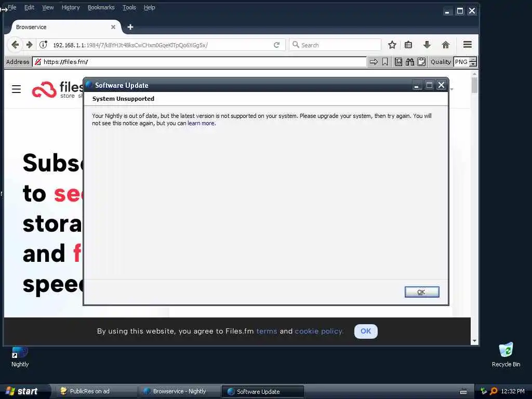
Task: Click the System Unsupported heading
Action: [123, 99]
